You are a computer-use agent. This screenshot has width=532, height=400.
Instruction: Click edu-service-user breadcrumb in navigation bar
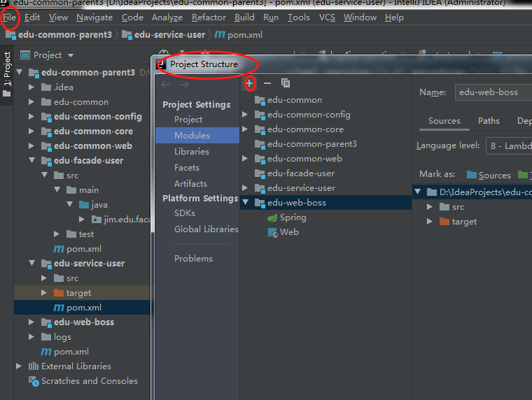163,34
